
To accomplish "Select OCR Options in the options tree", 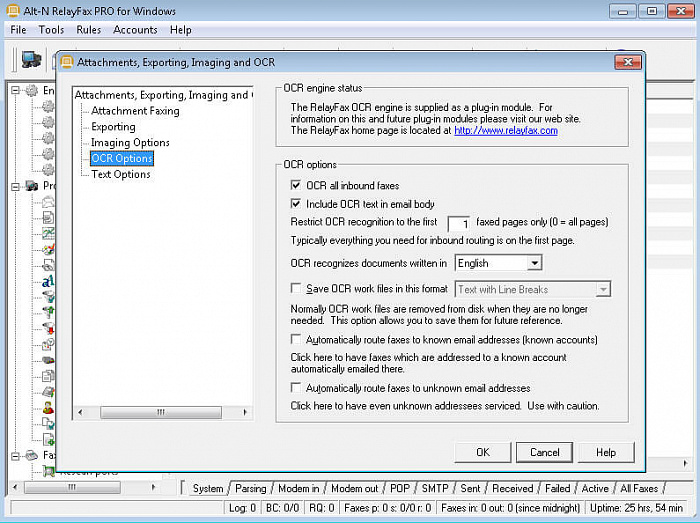I will click(x=122, y=158).
